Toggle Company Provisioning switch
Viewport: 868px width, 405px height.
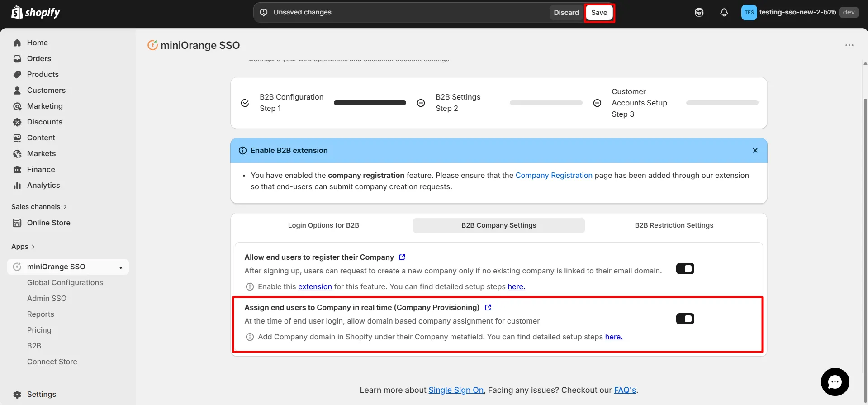pyautogui.click(x=685, y=319)
